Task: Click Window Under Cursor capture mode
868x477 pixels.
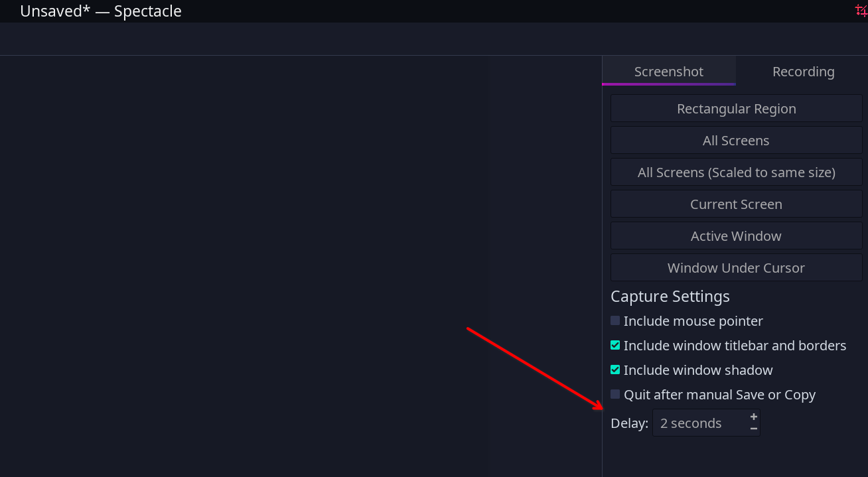Action: coord(736,268)
